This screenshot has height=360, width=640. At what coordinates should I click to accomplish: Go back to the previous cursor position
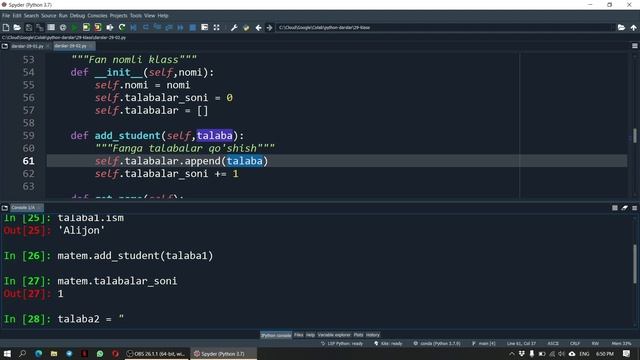coord(258,27)
